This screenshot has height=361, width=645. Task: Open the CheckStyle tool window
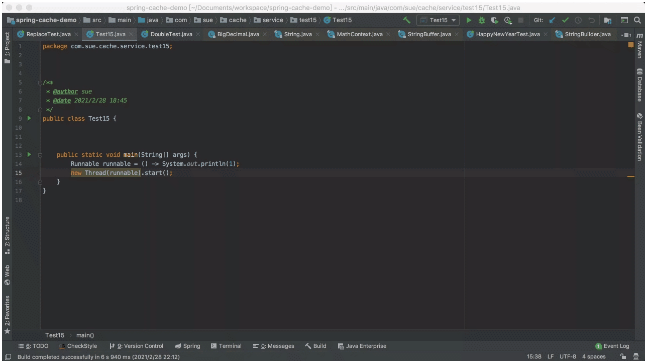tap(78, 346)
